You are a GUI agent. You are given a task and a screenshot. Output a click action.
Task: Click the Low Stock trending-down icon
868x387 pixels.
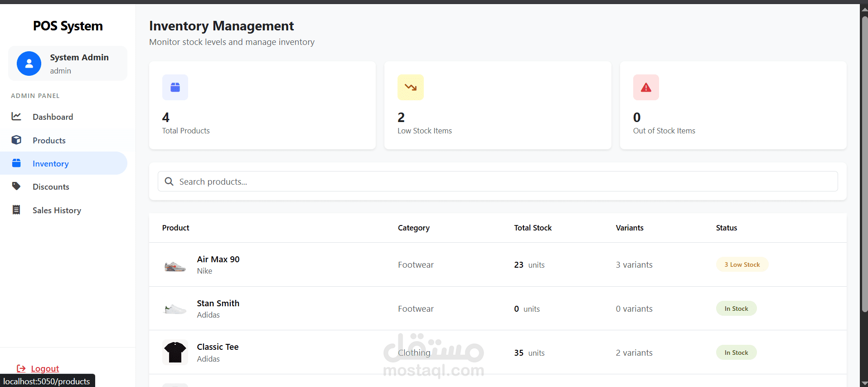pyautogui.click(x=411, y=87)
